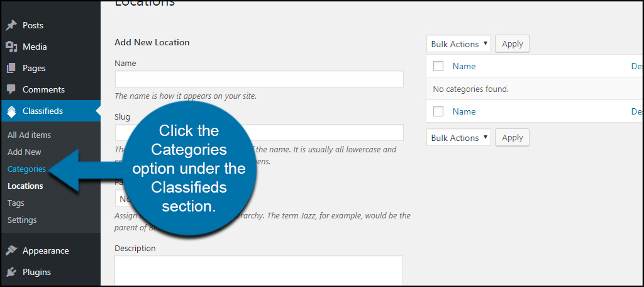Tick the select-all checkbox in table footer

pyautogui.click(x=438, y=111)
